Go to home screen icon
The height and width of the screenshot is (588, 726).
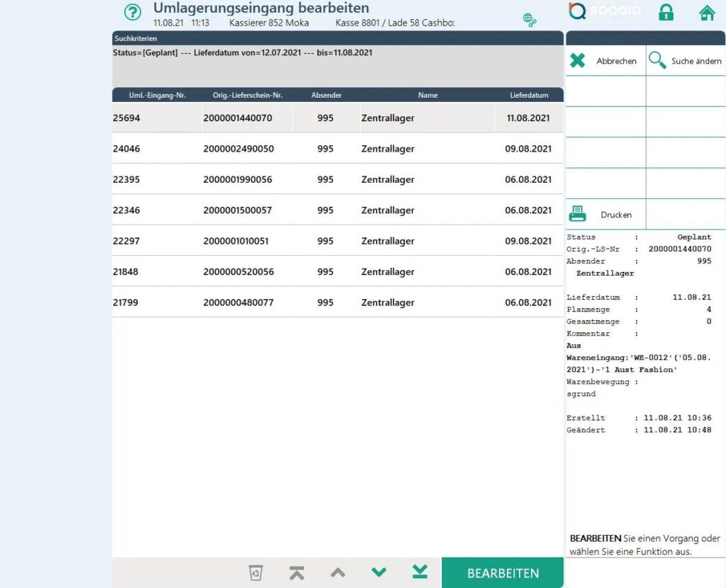pos(706,13)
